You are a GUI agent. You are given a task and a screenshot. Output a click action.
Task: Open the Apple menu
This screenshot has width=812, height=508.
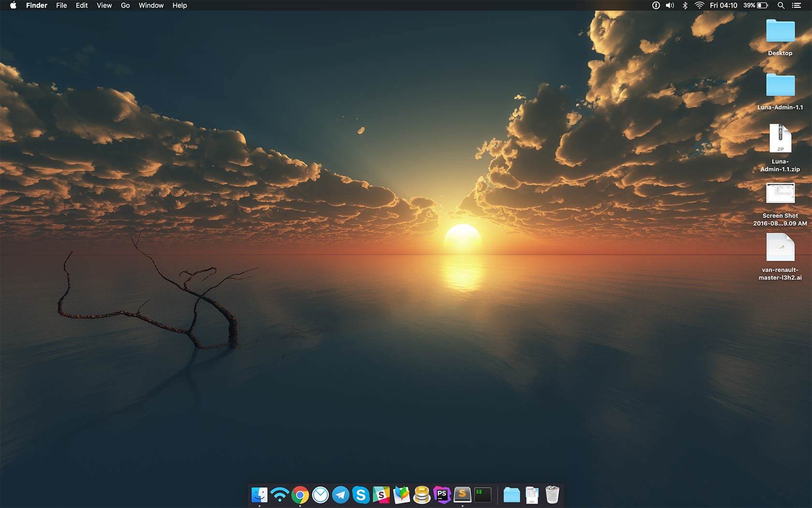(13, 5)
